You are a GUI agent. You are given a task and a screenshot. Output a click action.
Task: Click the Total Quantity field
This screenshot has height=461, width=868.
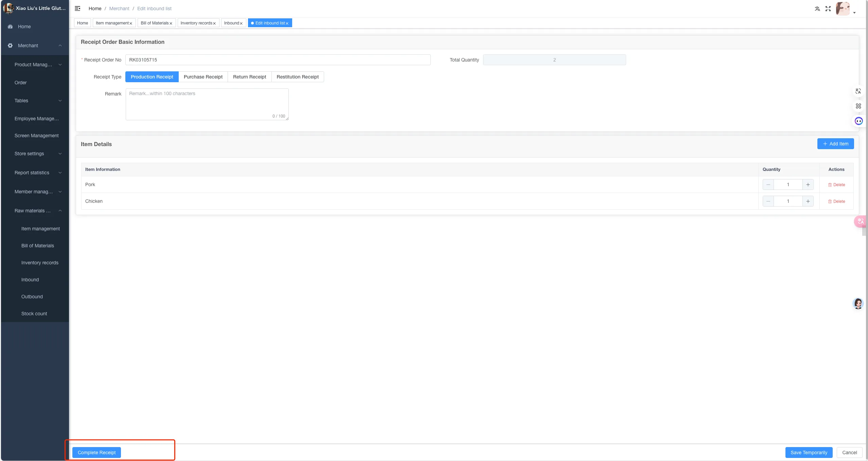(554, 60)
